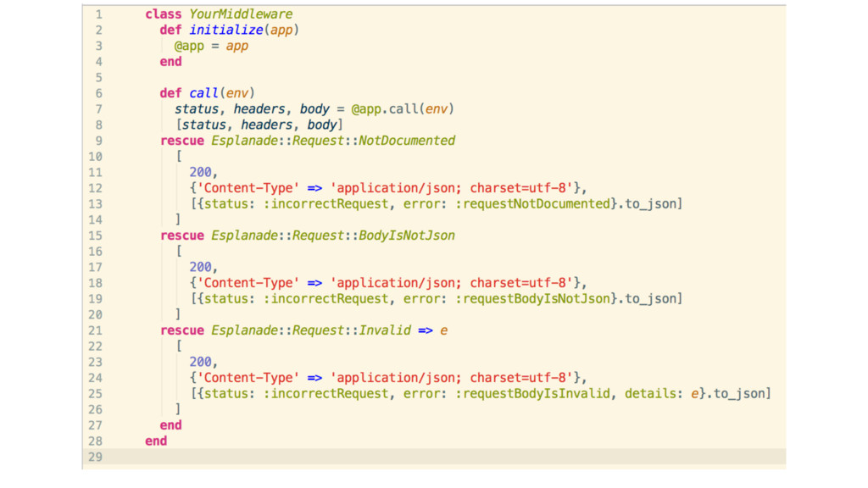Click the 'class' keyword on line 1

pos(164,14)
